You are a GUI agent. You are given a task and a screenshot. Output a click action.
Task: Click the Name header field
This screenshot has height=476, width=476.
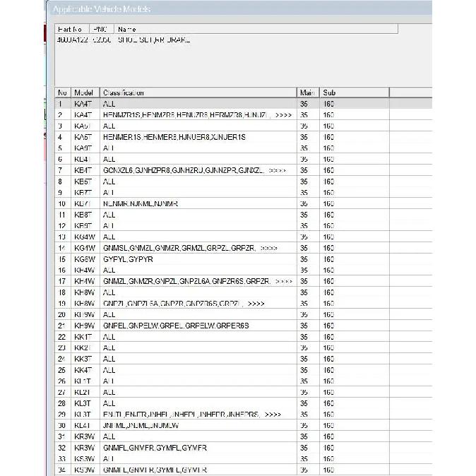point(256,29)
